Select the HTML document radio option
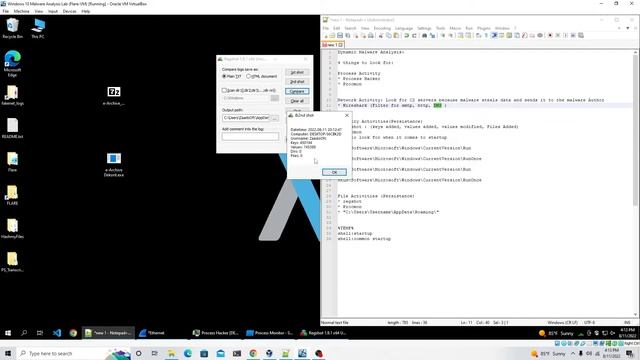 (262, 76)
